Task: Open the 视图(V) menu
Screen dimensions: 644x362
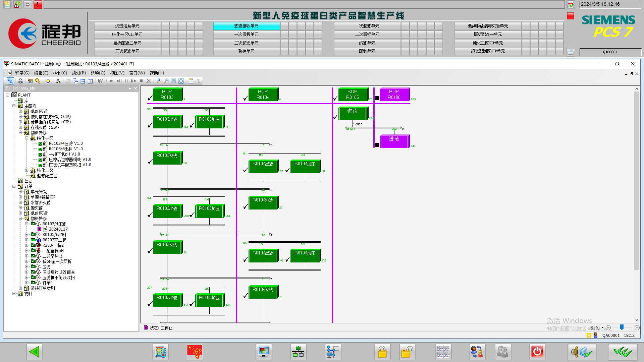Action: point(117,73)
